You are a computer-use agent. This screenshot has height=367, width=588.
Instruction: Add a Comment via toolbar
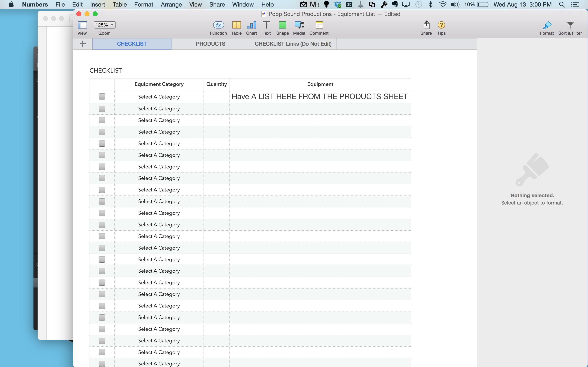tap(319, 25)
